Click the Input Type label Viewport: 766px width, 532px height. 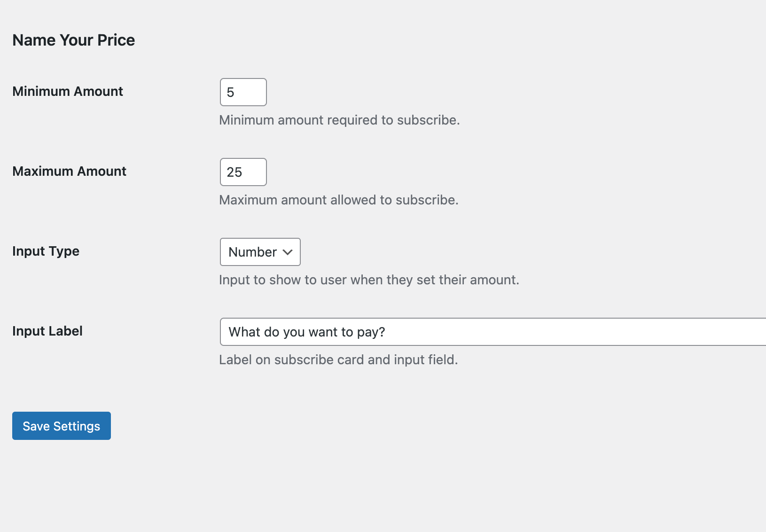[x=46, y=251]
